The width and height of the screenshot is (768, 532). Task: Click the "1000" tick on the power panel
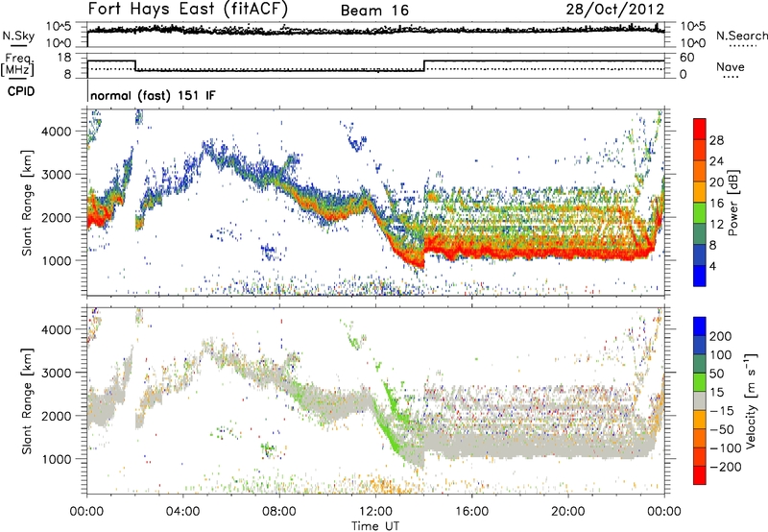(x=56, y=260)
